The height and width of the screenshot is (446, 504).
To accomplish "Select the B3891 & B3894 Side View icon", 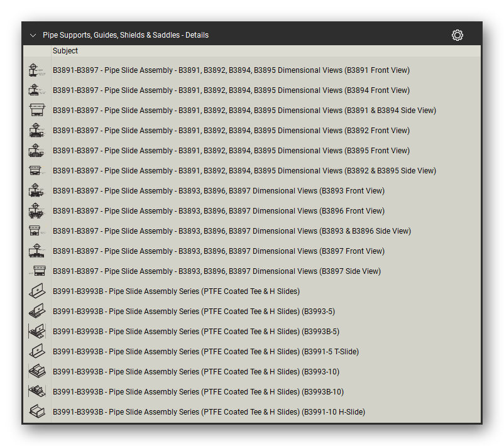I will tap(37, 110).
